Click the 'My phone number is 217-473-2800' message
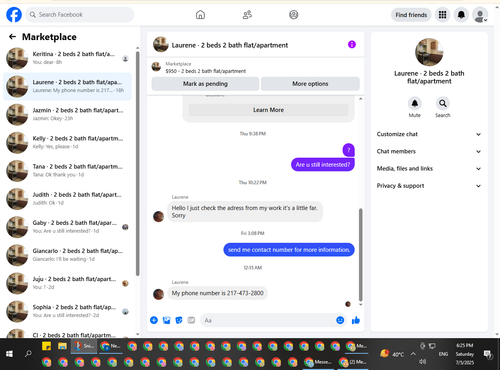The image size is (500, 370). (x=217, y=293)
